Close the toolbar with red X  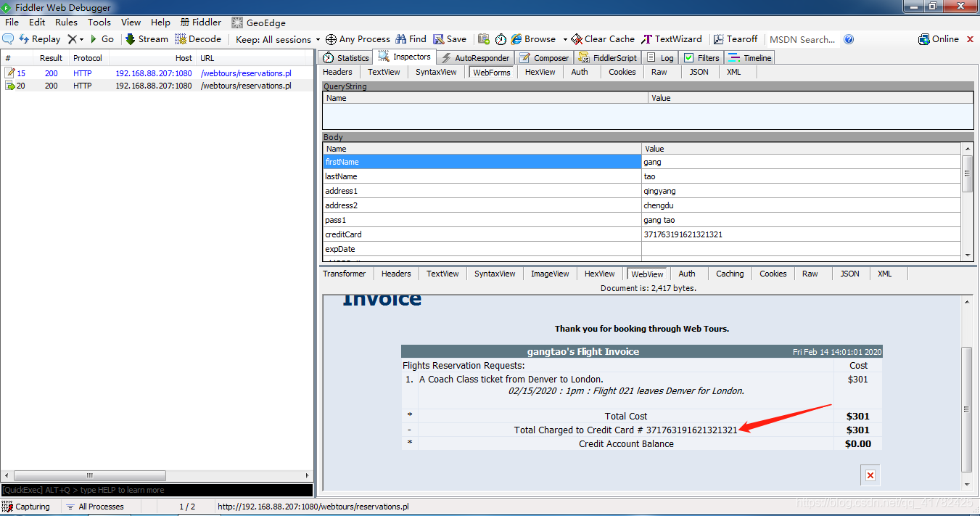coord(971,38)
